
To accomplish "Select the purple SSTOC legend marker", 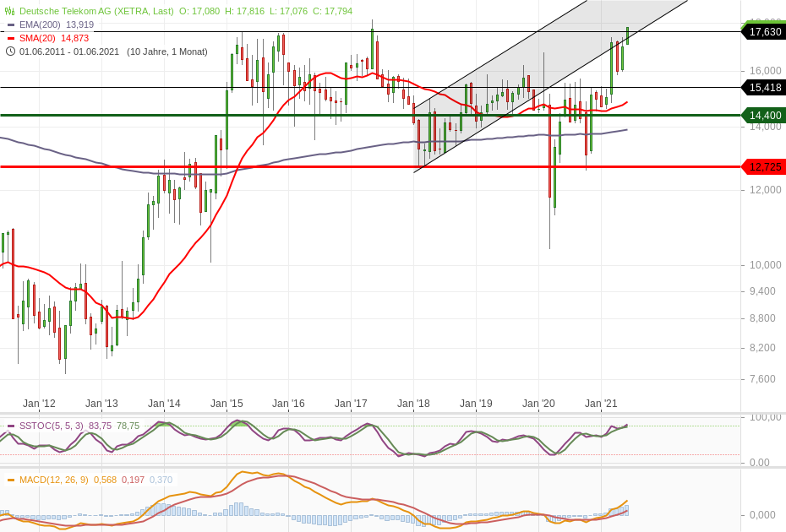I will tap(11, 426).
